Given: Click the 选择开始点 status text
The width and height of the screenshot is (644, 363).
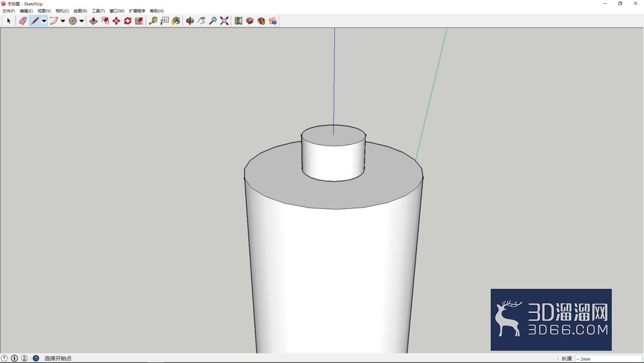Looking at the screenshot, I should [58, 358].
